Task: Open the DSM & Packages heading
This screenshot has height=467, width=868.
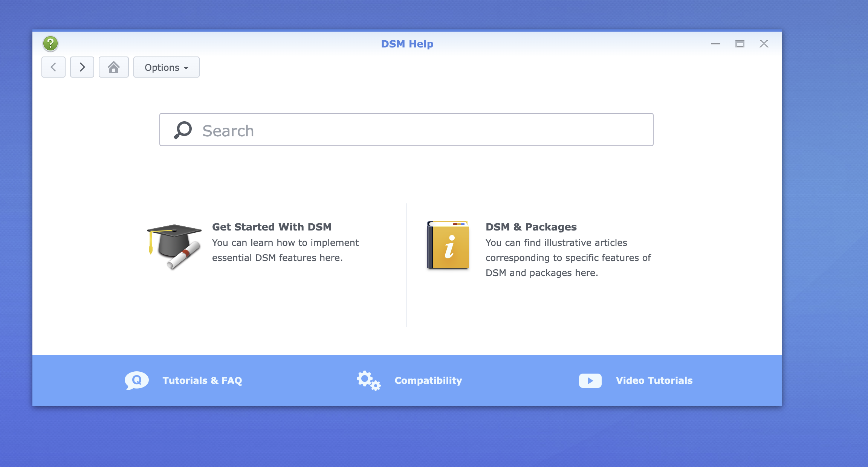Action: point(531,227)
